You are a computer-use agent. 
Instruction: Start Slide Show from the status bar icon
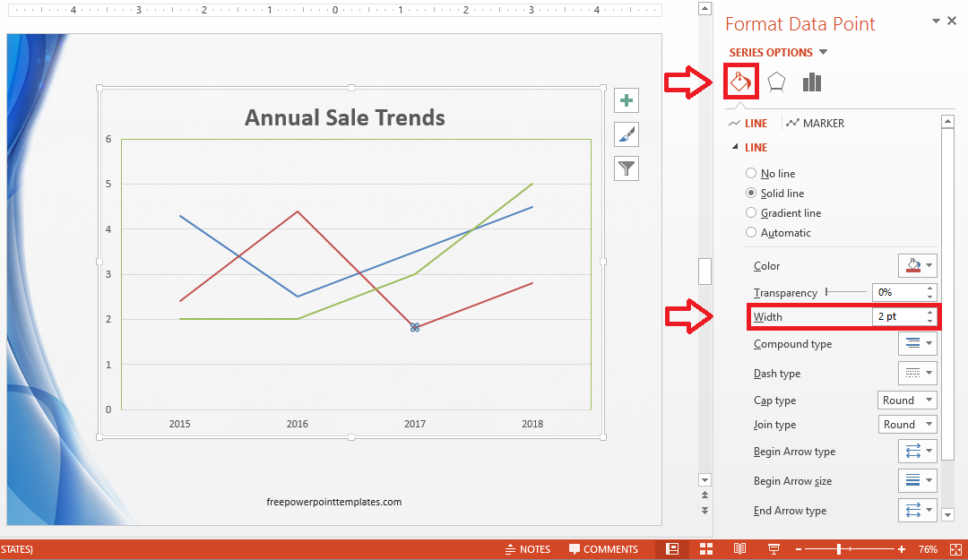coord(773,548)
